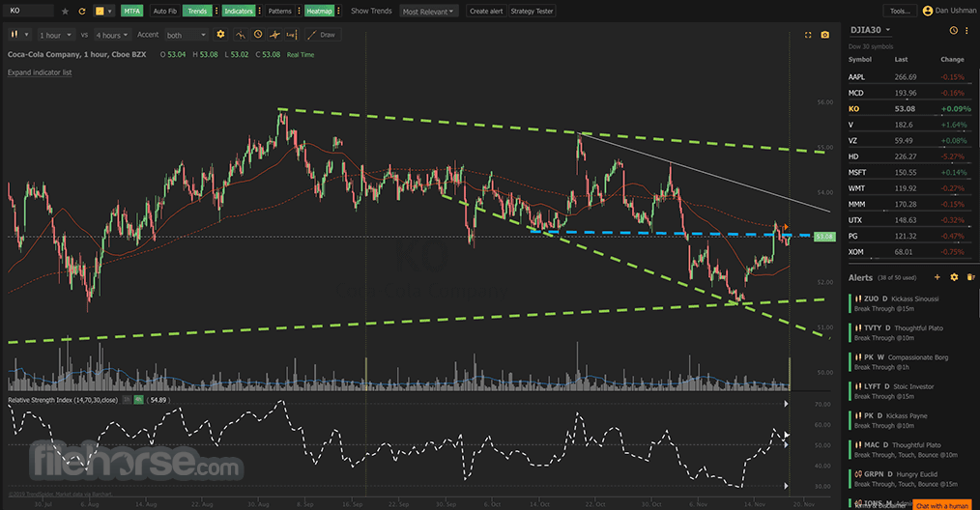
Task: Open chart settings gear icon
Action: pos(220,35)
